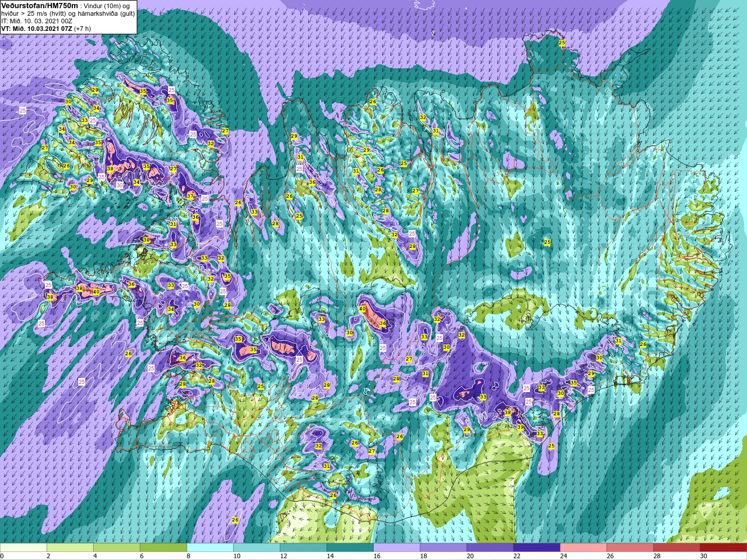This screenshot has height=560, width=747.
Task: Pick the 18–20 m/s light purple legend swatch
Action: click(x=444, y=548)
